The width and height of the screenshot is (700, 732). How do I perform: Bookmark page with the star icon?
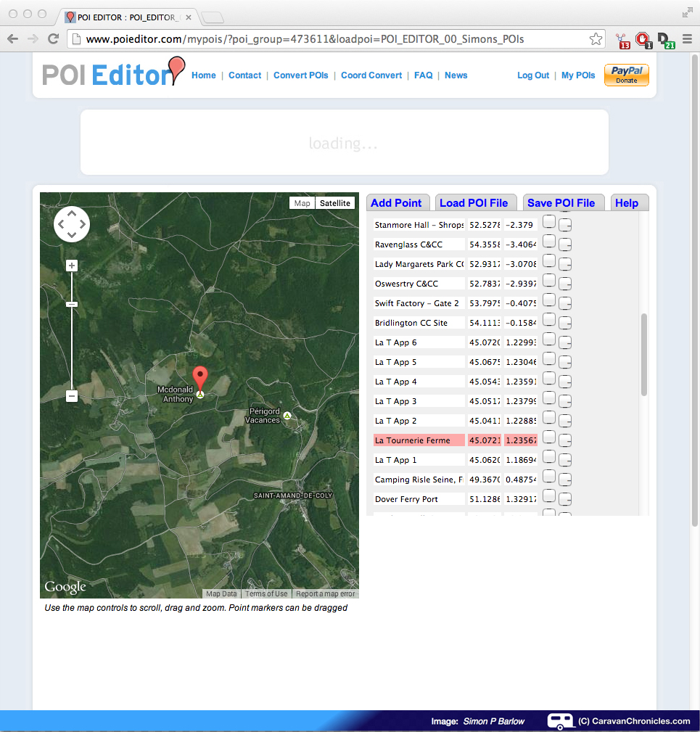596,39
